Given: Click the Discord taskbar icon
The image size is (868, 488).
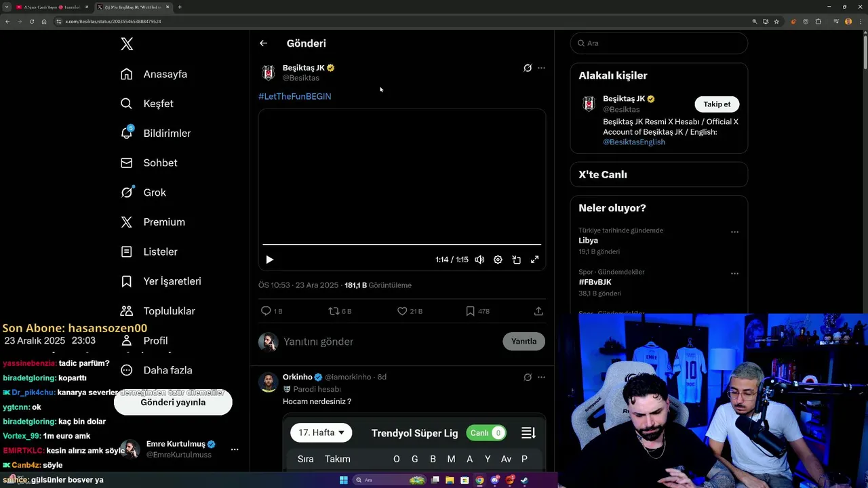Looking at the screenshot, I should click(x=496, y=481).
